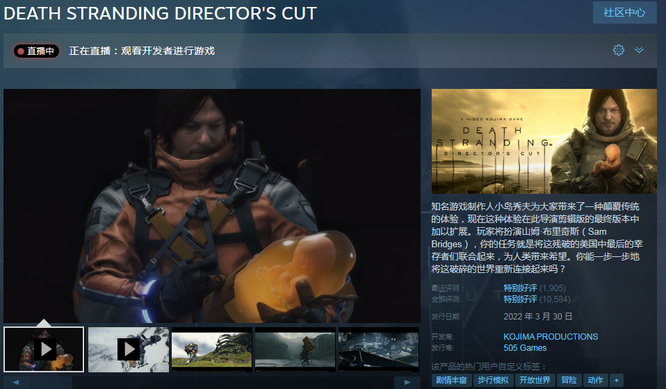Select the dark aerial screenshot thumbnail

click(378, 349)
